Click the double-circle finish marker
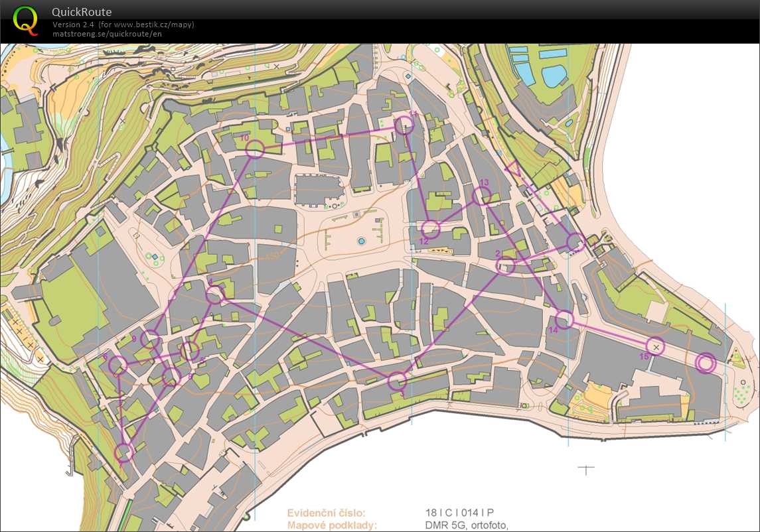 click(706, 363)
